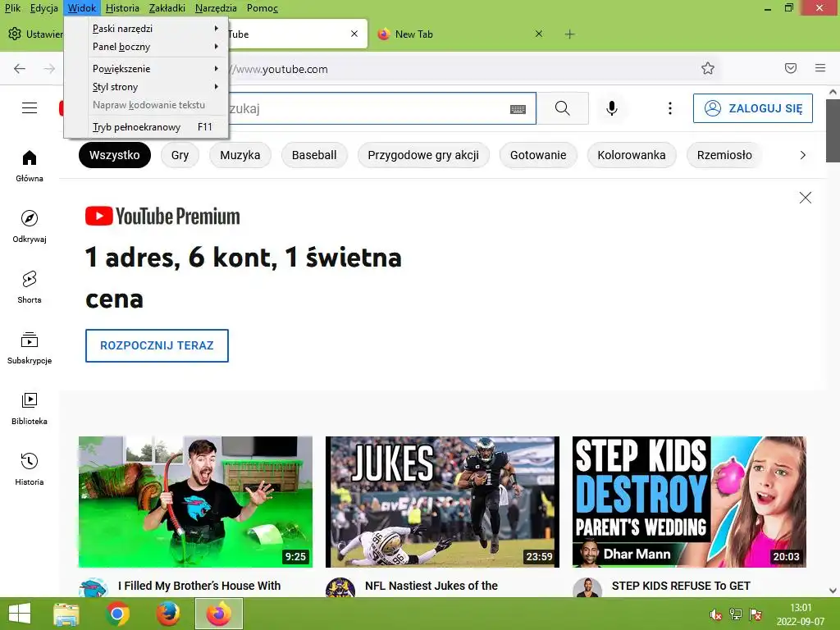Open the Pocket save icon

click(x=791, y=68)
